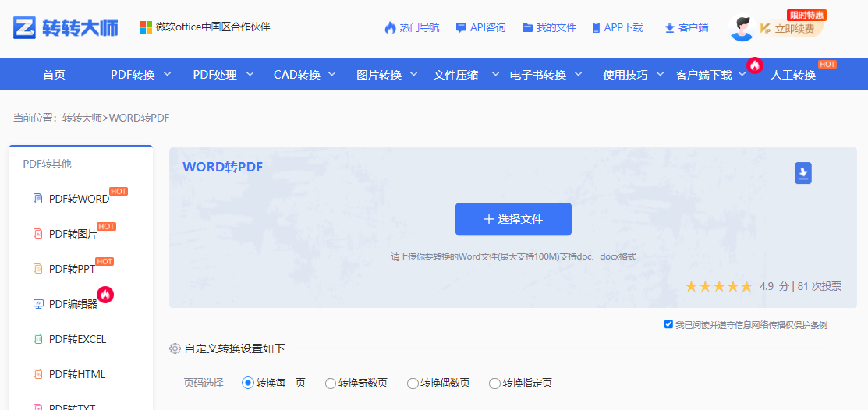Viewport: 868px width, 410px height.
Task: Open PDF转HTML in the sidebar
Action: click(x=77, y=375)
